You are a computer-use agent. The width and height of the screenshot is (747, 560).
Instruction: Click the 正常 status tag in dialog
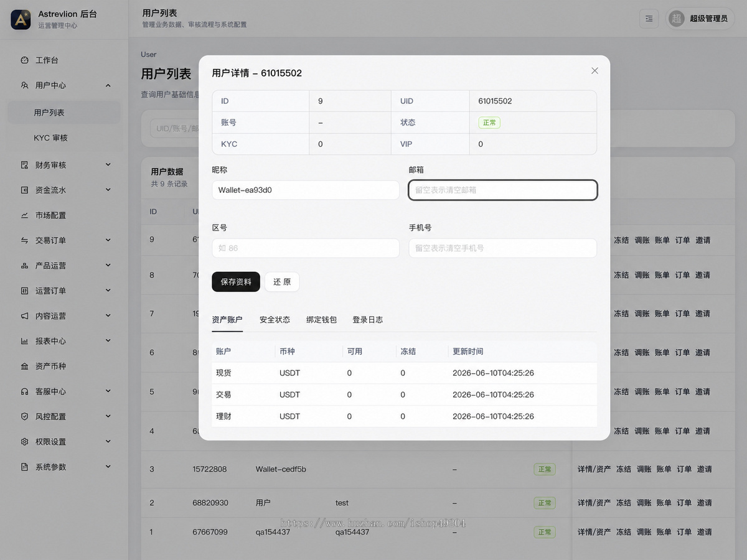pyautogui.click(x=489, y=123)
